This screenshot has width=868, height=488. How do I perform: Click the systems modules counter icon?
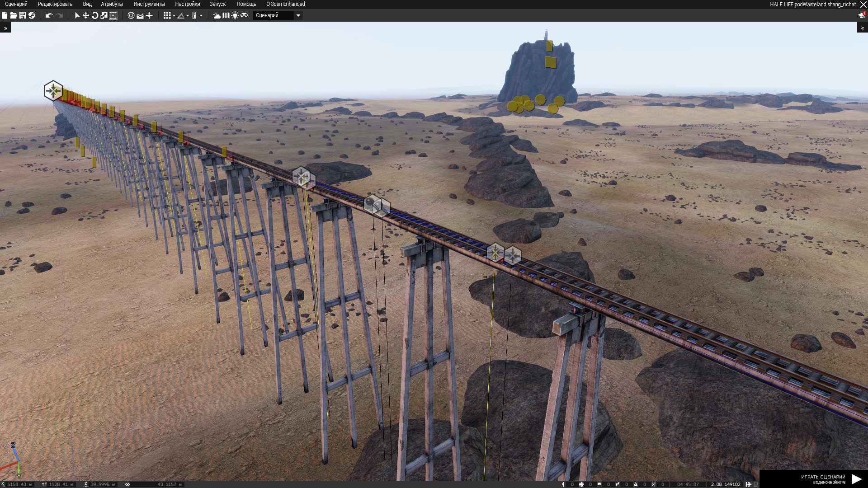636,484
